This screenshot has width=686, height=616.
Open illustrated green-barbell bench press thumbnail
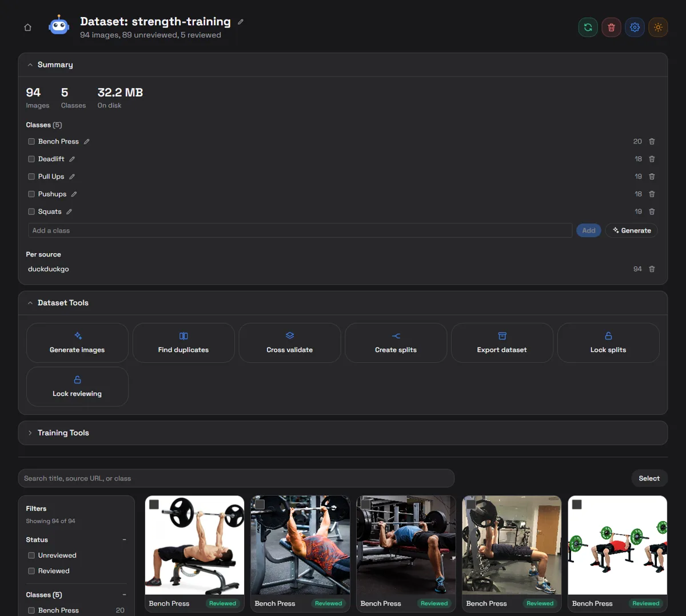pyautogui.click(x=617, y=545)
